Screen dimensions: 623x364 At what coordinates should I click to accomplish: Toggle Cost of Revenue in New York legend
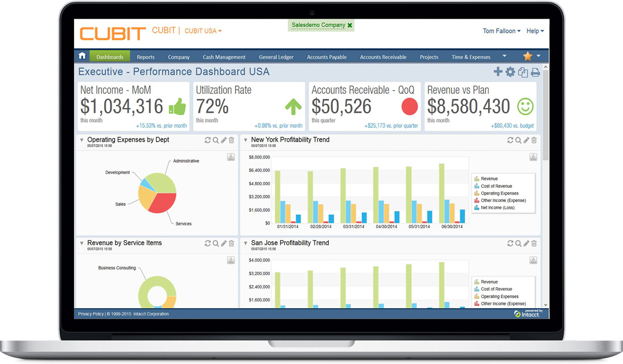coord(493,186)
